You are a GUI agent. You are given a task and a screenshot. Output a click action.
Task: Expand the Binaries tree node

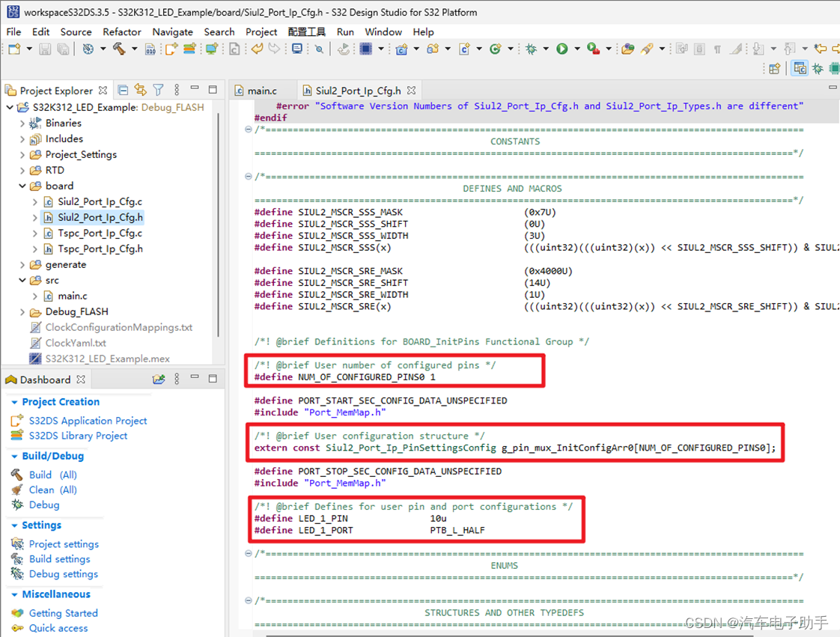(22, 124)
